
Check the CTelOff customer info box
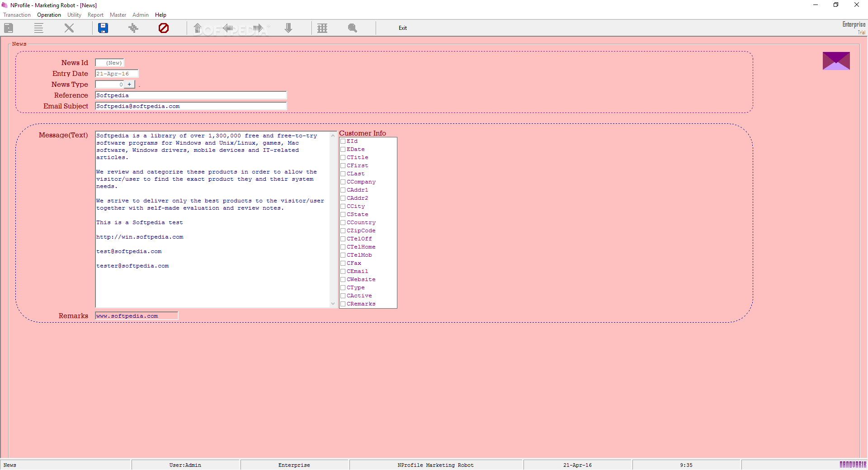tap(343, 239)
